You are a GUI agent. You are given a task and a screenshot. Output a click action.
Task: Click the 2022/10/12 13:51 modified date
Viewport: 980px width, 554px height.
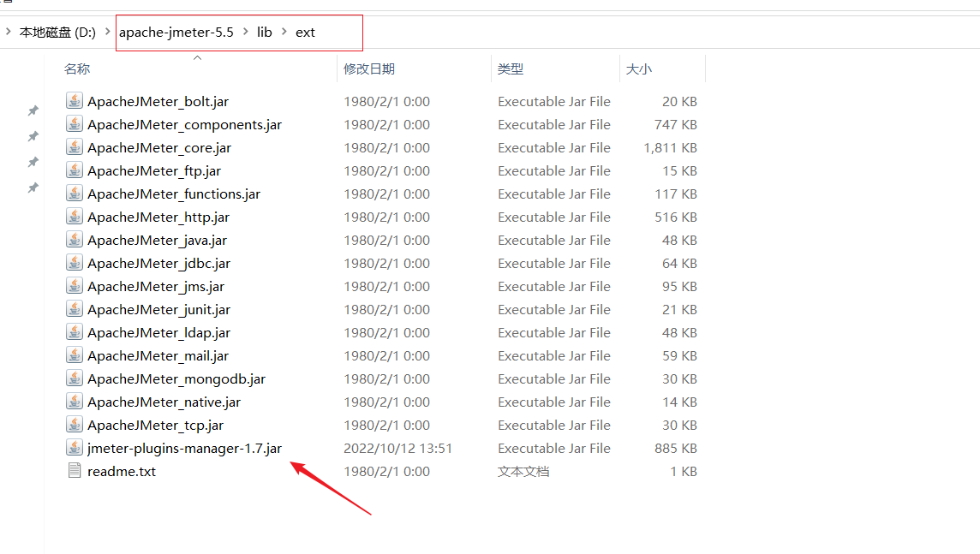[397, 448]
